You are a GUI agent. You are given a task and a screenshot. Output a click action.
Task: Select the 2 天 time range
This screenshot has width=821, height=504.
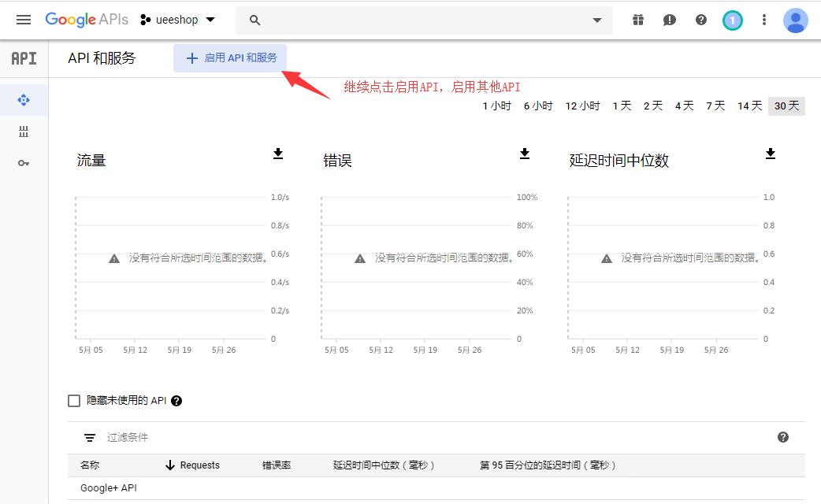pyautogui.click(x=653, y=106)
